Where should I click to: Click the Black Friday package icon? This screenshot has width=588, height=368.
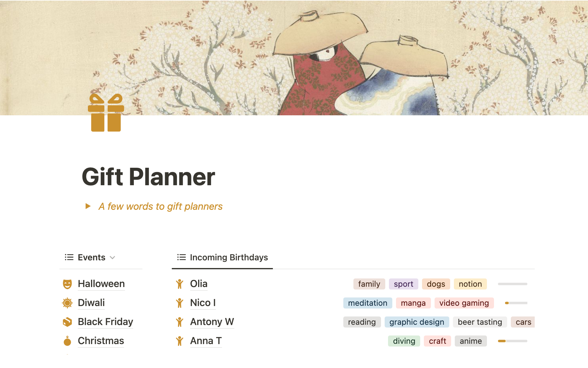(x=67, y=322)
